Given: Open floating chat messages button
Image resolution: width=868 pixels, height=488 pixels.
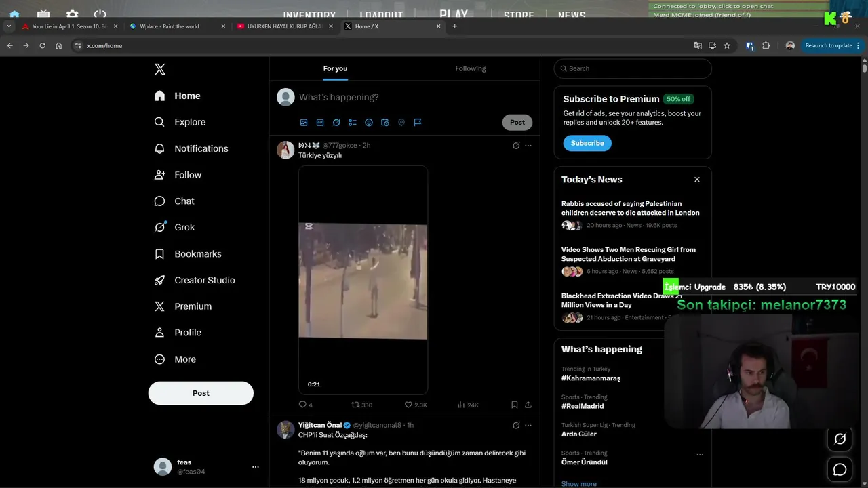Looking at the screenshot, I should coord(840,469).
